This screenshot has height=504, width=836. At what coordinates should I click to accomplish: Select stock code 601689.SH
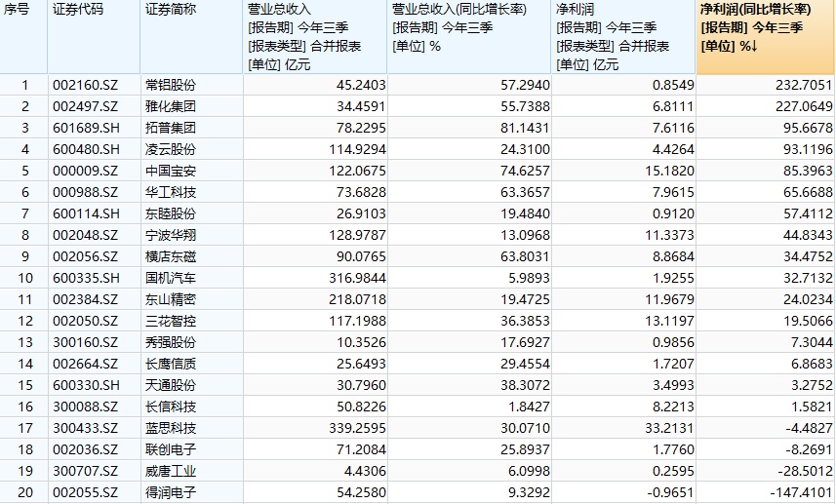(x=86, y=128)
